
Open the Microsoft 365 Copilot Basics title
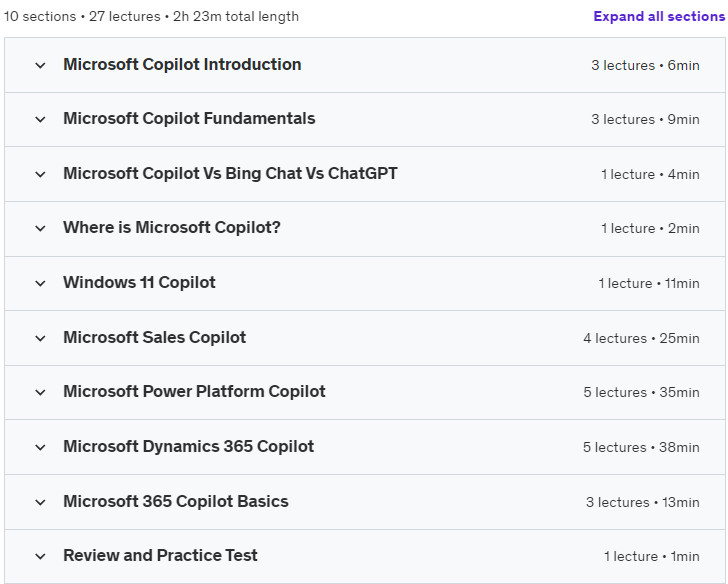(x=176, y=501)
